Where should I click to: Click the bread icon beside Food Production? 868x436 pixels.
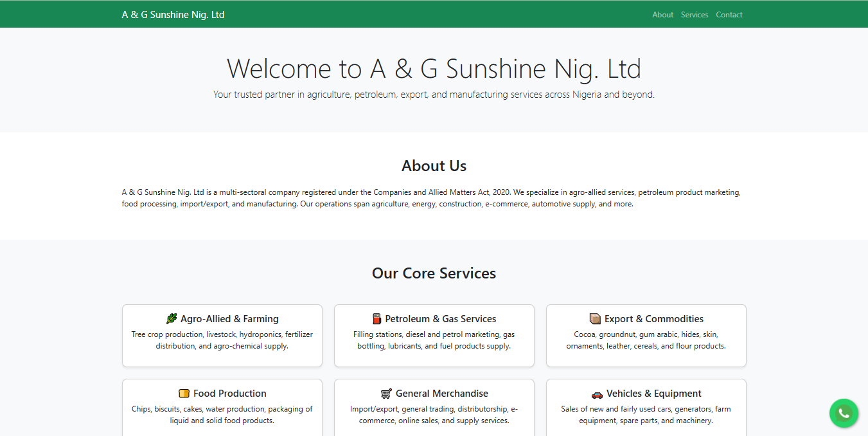pos(184,394)
